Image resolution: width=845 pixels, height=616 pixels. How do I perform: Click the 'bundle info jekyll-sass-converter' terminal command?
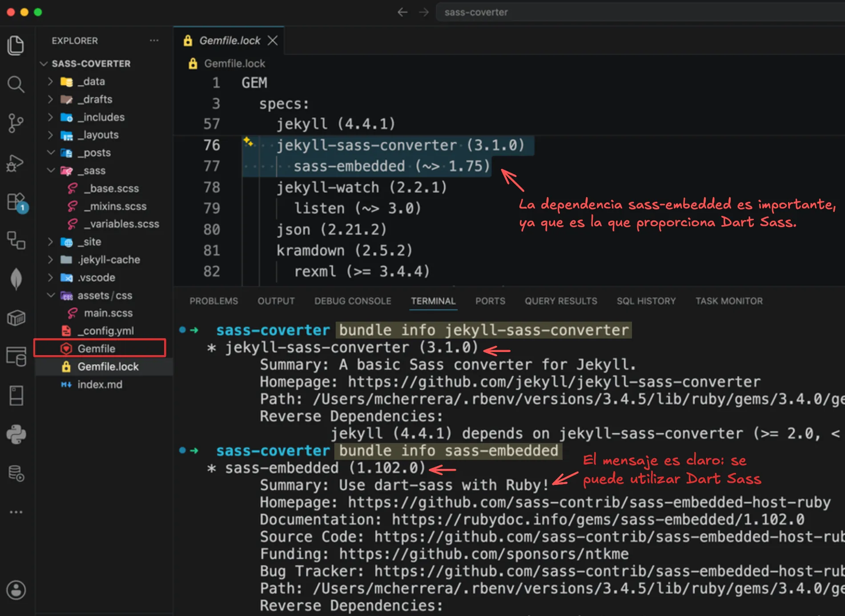click(x=484, y=330)
